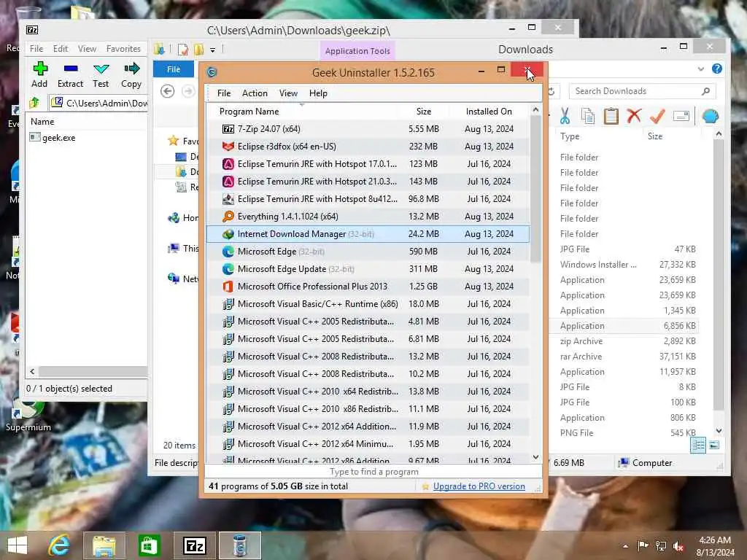Click the muted volume tray icon
This screenshot has height=560, width=747.
pyautogui.click(x=678, y=546)
